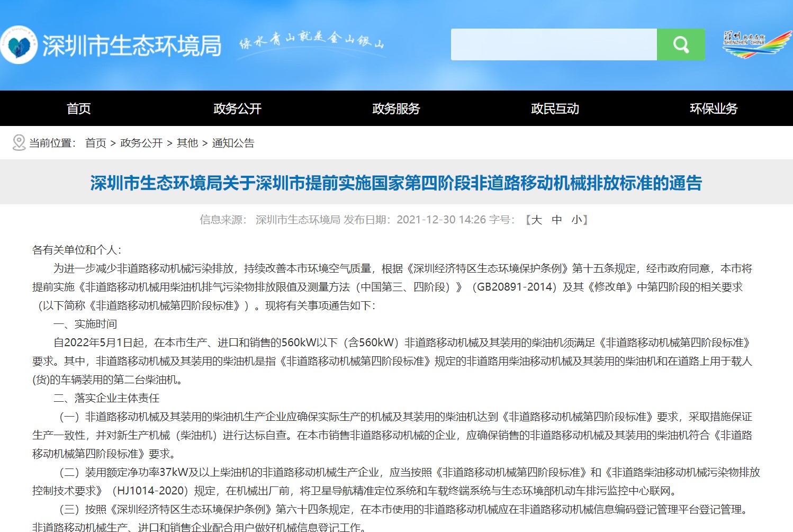This screenshot has width=793, height=532.
Task: Set font size to 小
Action: click(576, 220)
